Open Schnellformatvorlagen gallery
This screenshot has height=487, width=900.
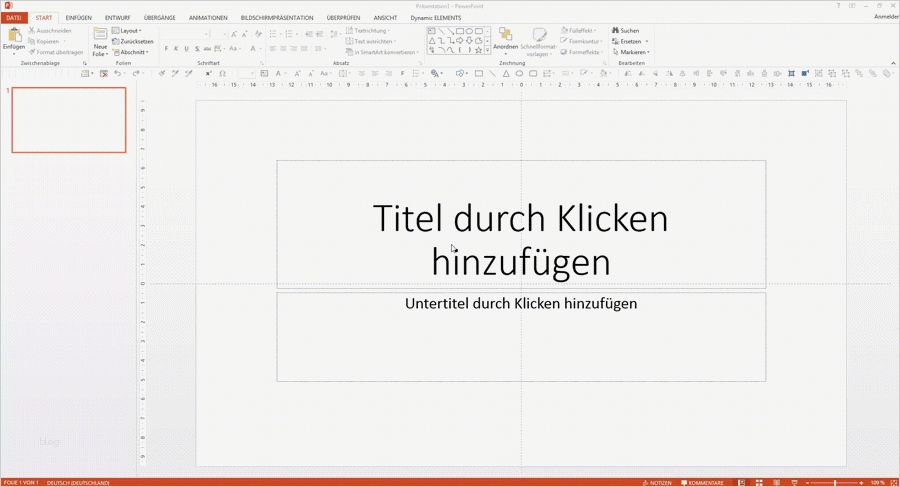pos(538,42)
